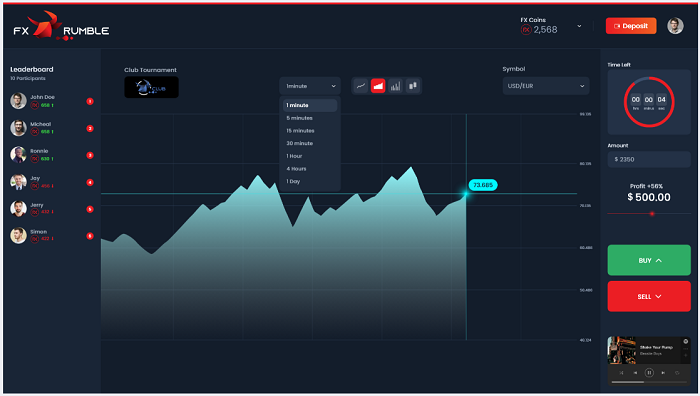
Task: Choose 1 minute from timeframe list
Action: point(310,105)
